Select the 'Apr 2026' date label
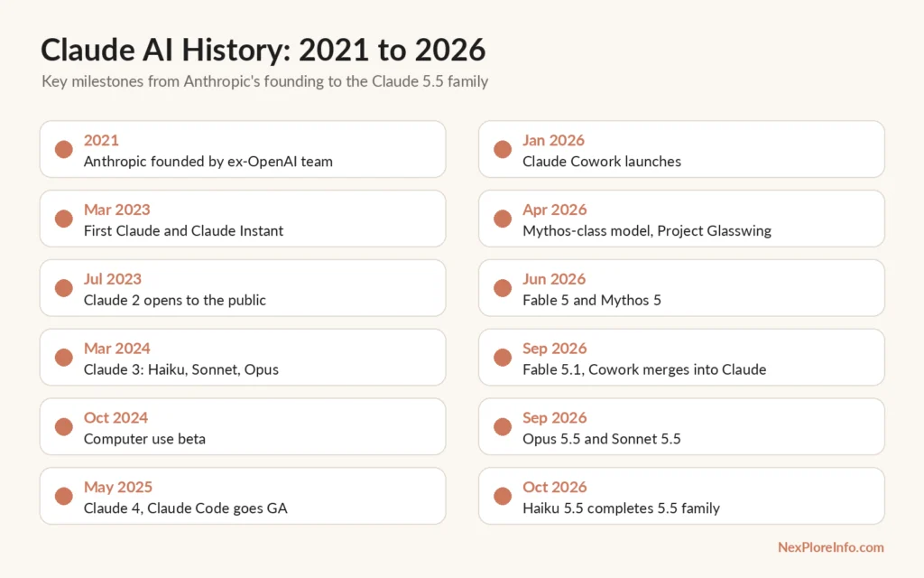924x578 pixels. (555, 210)
